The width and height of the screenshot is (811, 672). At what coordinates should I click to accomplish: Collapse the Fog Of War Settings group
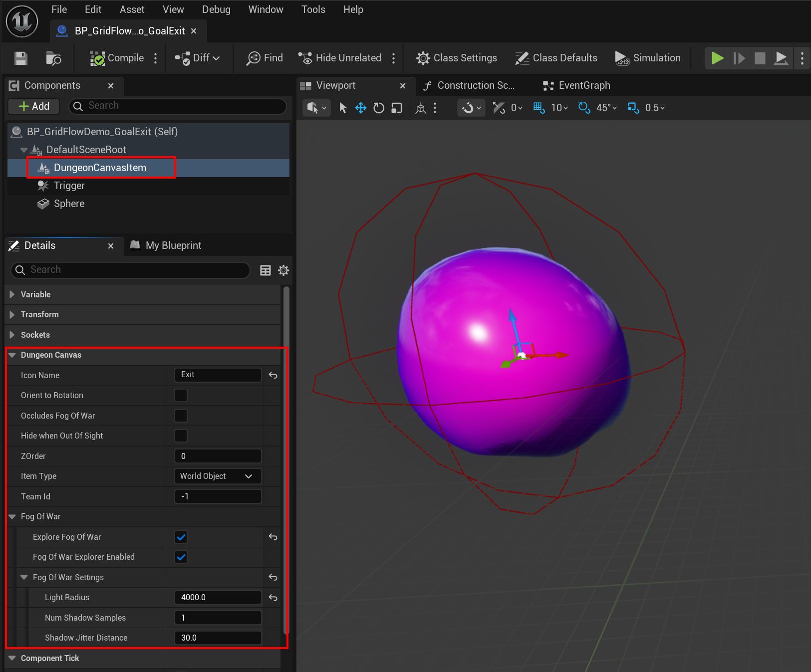pyautogui.click(x=24, y=577)
